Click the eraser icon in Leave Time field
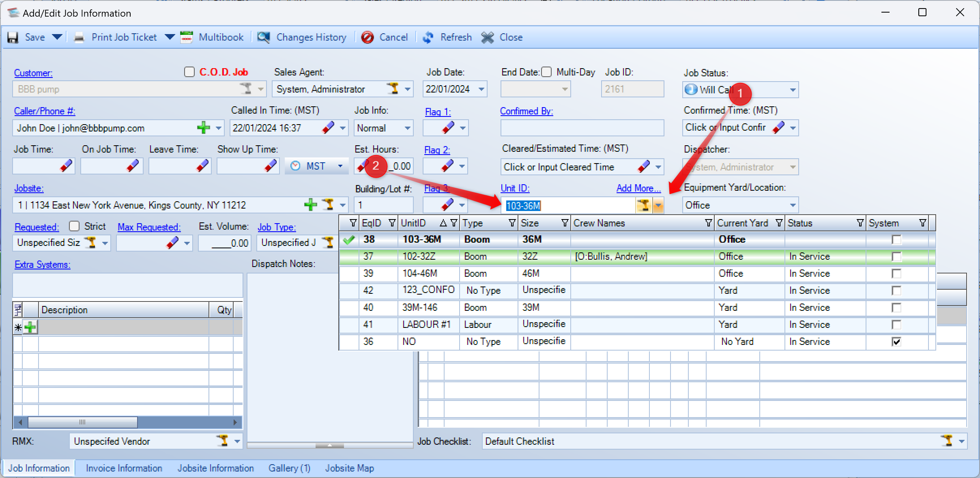 coord(202,166)
